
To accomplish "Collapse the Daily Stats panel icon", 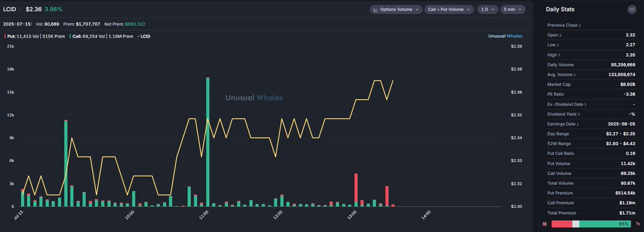I will (631, 9).
